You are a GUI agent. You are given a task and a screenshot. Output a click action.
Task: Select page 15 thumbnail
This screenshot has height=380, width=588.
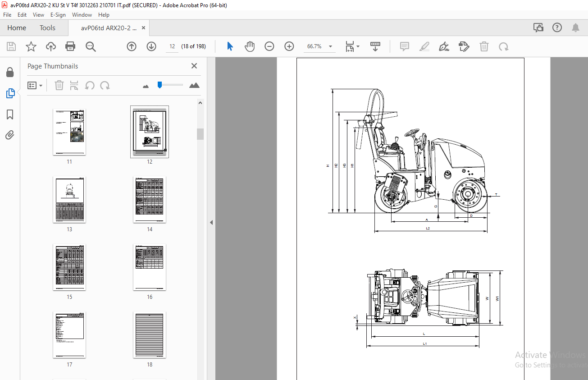69,267
